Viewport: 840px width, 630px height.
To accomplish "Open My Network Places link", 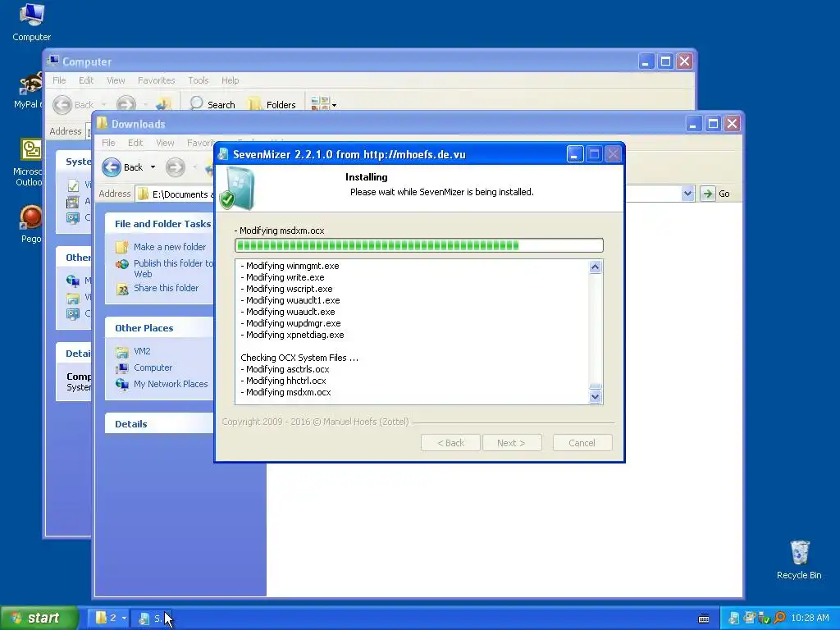I will pyautogui.click(x=171, y=384).
